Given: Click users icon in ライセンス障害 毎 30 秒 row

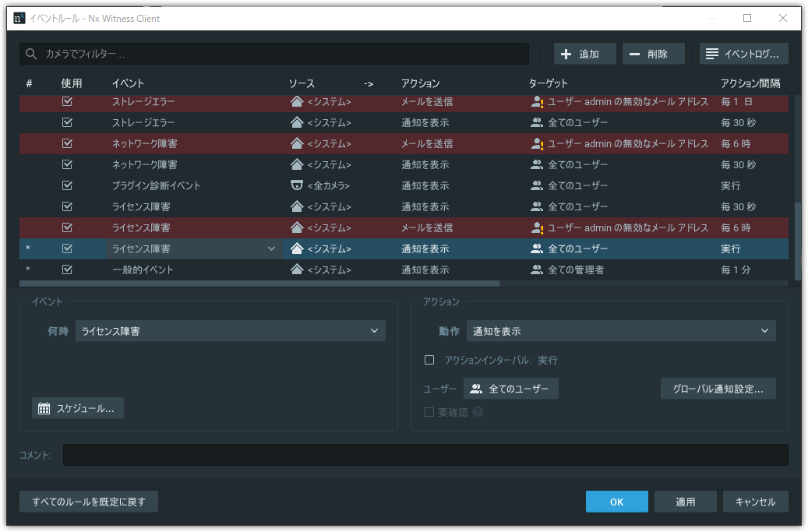Looking at the screenshot, I should tap(537, 206).
